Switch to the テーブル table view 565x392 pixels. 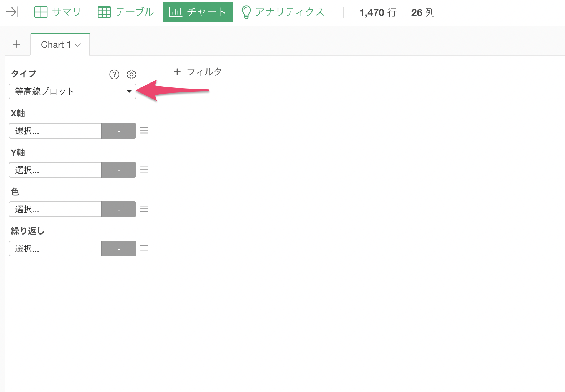pos(126,12)
